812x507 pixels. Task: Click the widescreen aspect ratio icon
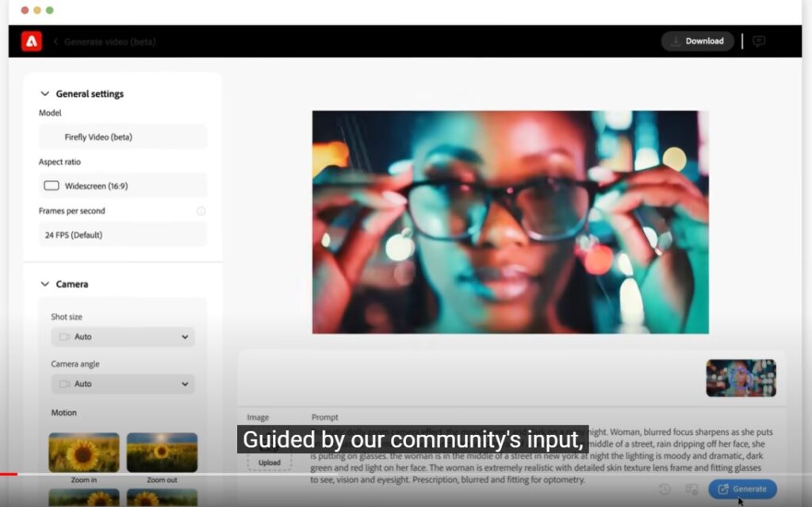[x=52, y=186]
